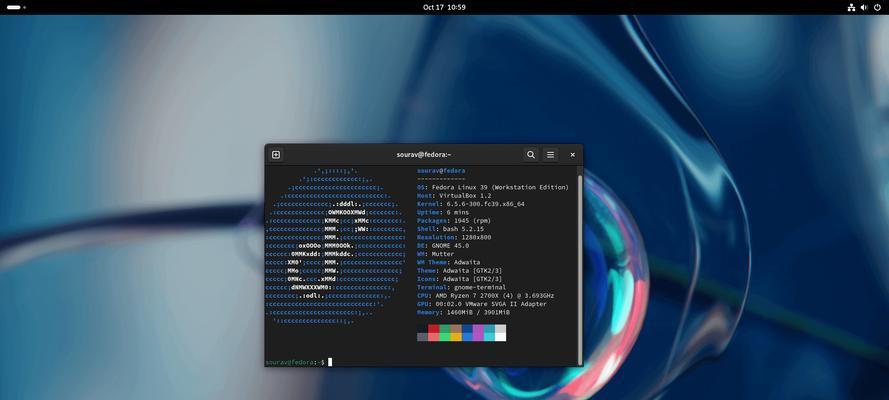Click the Terminal line gnome-terminal
Image resolution: width=889 pixels, height=400 pixels.
[x=461, y=287]
